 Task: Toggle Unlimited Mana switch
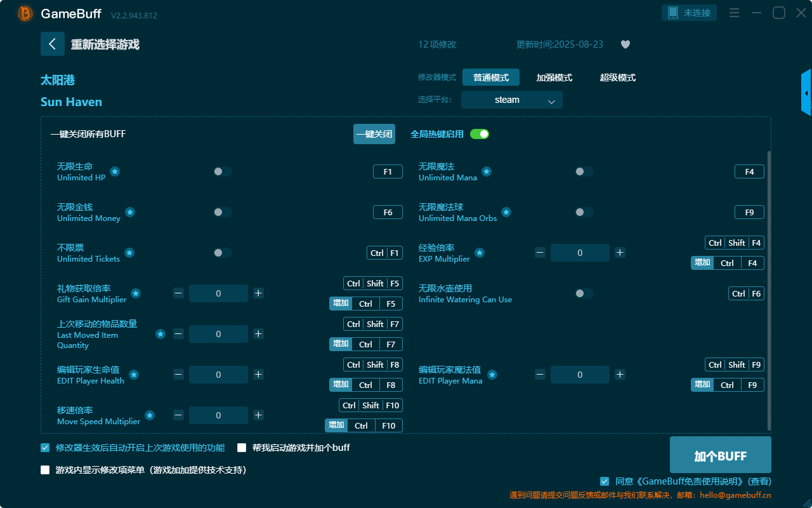[x=584, y=171]
